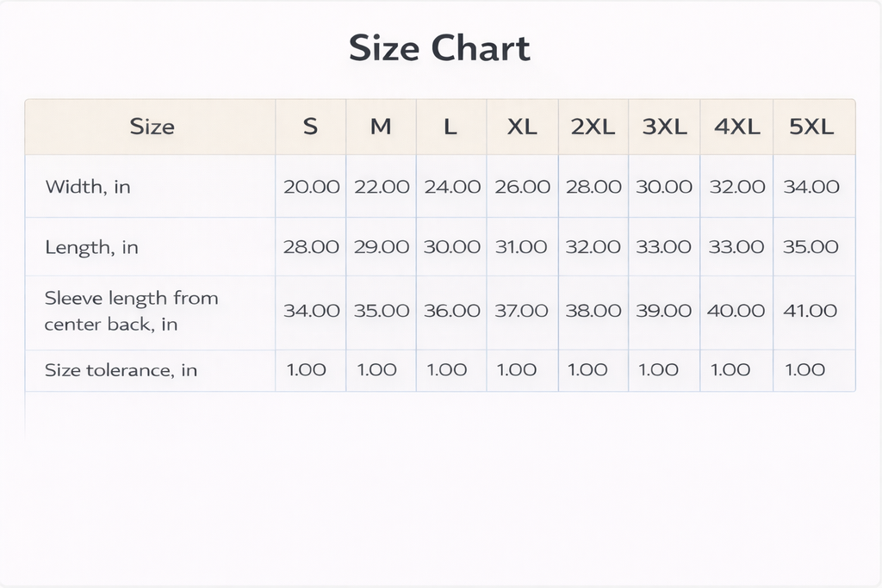Select the Size header cell
This screenshot has width=882, height=588.
coord(152,127)
